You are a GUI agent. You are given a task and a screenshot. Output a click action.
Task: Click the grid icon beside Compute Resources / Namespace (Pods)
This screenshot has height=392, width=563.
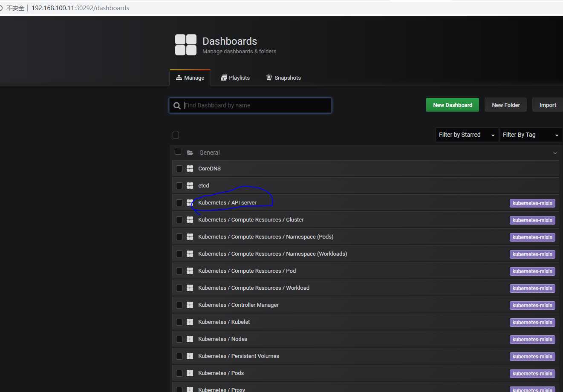point(190,237)
